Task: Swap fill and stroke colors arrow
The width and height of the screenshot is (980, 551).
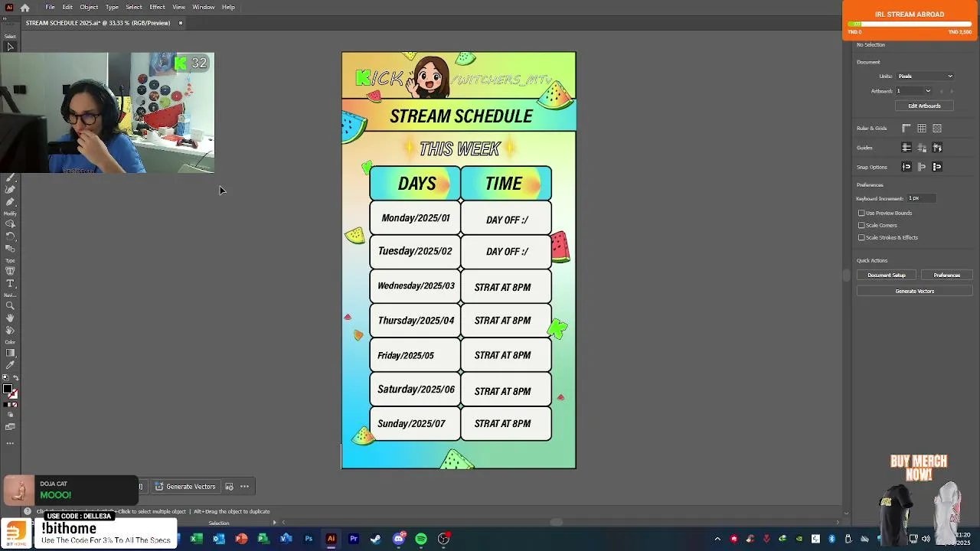Action: [16, 378]
